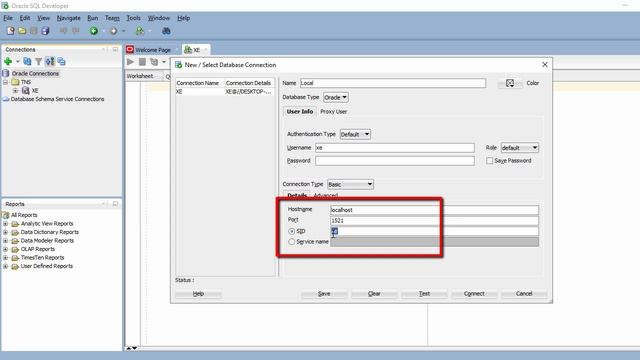The image size is (640, 360).
Task: Open the Team menu
Action: pyautogui.click(x=112, y=18)
